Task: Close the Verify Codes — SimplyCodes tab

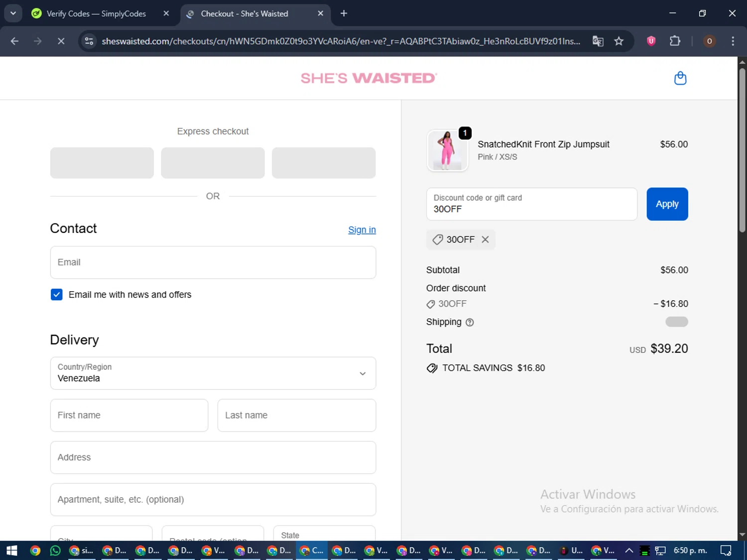Action: pyautogui.click(x=166, y=13)
